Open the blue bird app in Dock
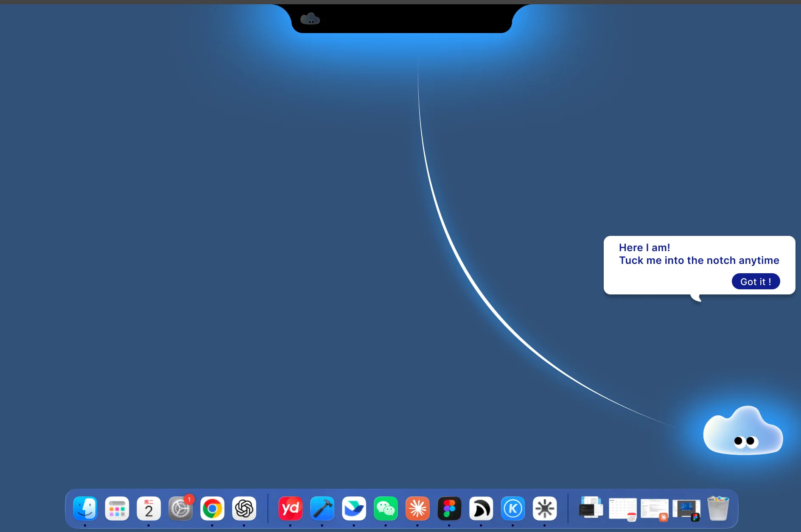 click(354, 508)
